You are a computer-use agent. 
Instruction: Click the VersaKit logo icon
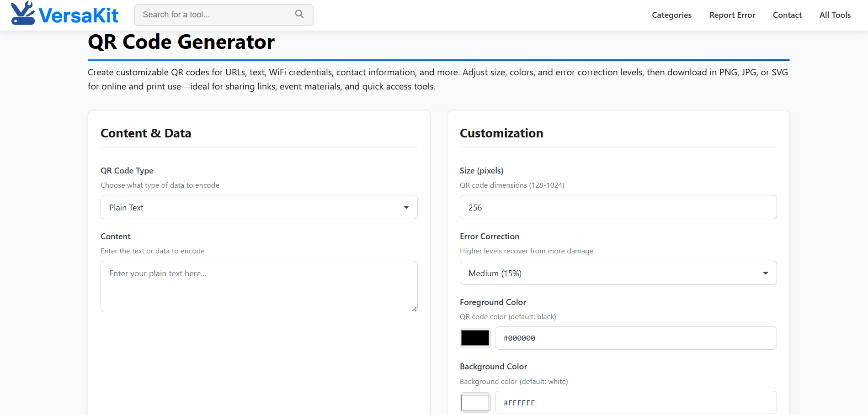[x=23, y=13]
